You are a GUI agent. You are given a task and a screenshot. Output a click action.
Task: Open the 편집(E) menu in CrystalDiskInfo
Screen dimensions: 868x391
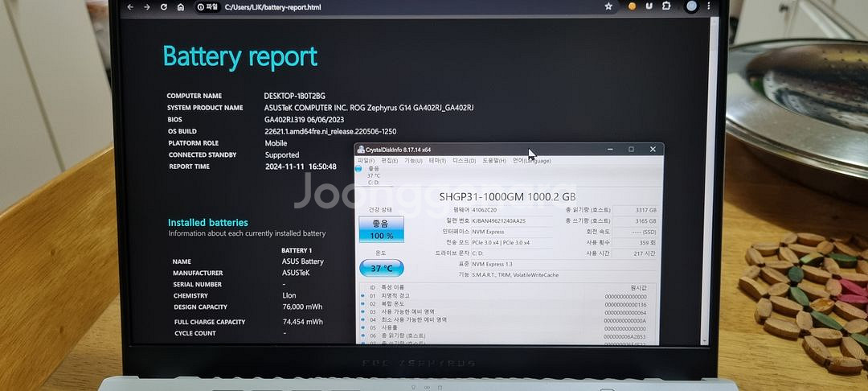(390, 161)
